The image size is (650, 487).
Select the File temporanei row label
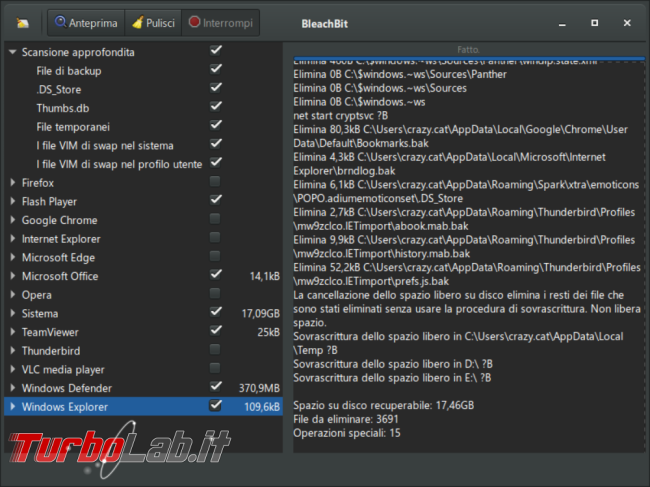tap(73, 127)
